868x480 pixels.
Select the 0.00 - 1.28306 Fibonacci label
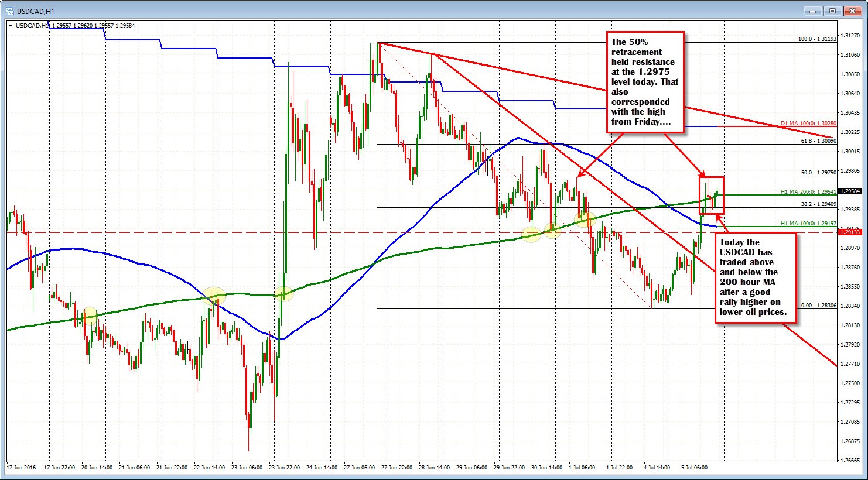click(818, 306)
